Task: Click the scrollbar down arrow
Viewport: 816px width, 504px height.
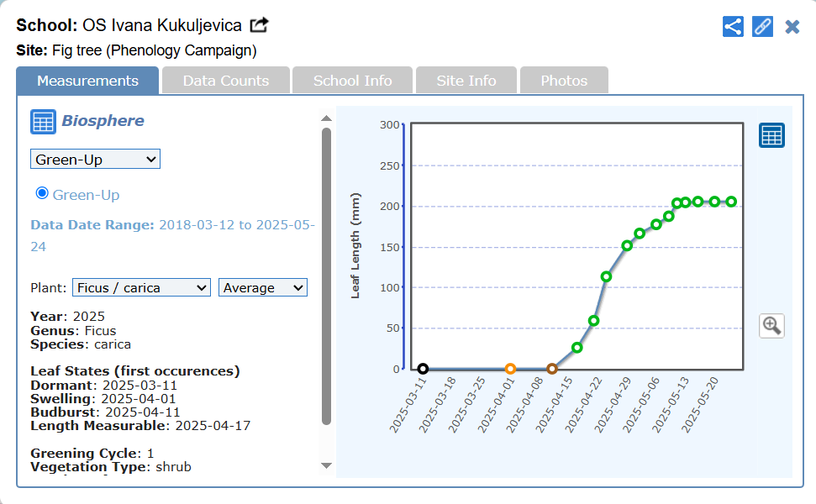Action: pyautogui.click(x=327, y=465)
